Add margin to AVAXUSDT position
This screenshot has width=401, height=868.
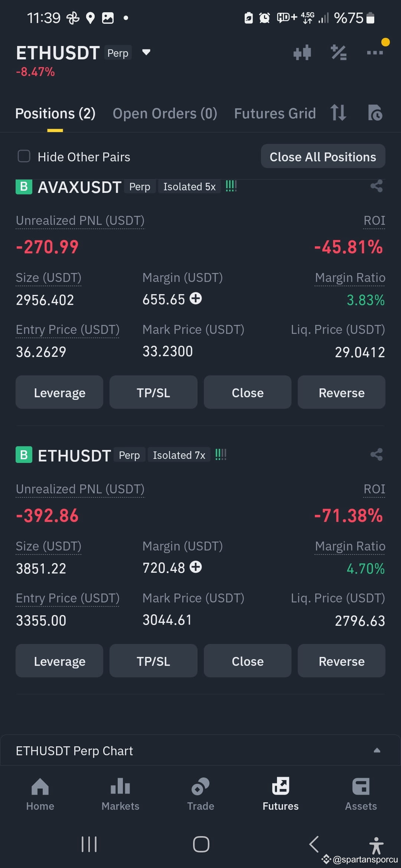pos(196,298)
